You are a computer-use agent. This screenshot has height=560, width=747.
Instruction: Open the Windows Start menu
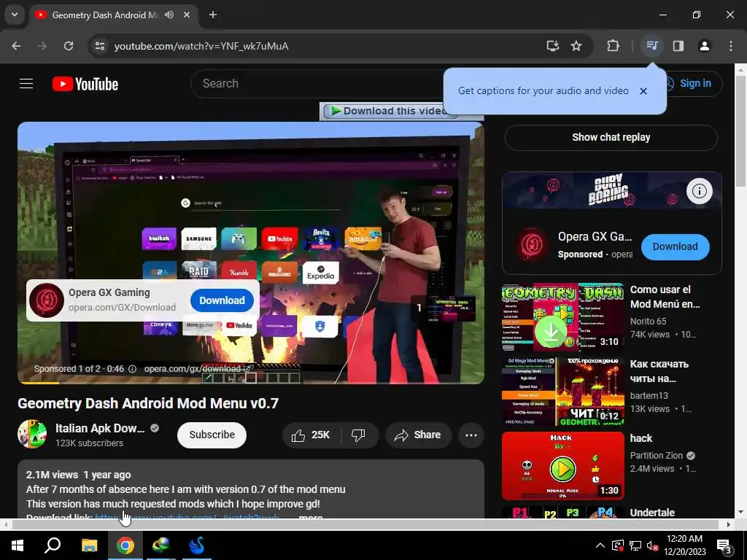(18, 545)
